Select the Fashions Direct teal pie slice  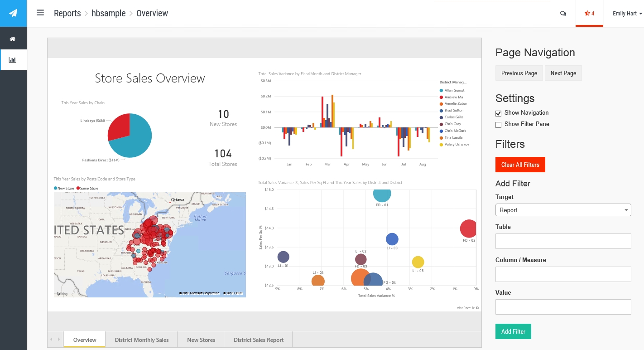click(x=136, y=141)
